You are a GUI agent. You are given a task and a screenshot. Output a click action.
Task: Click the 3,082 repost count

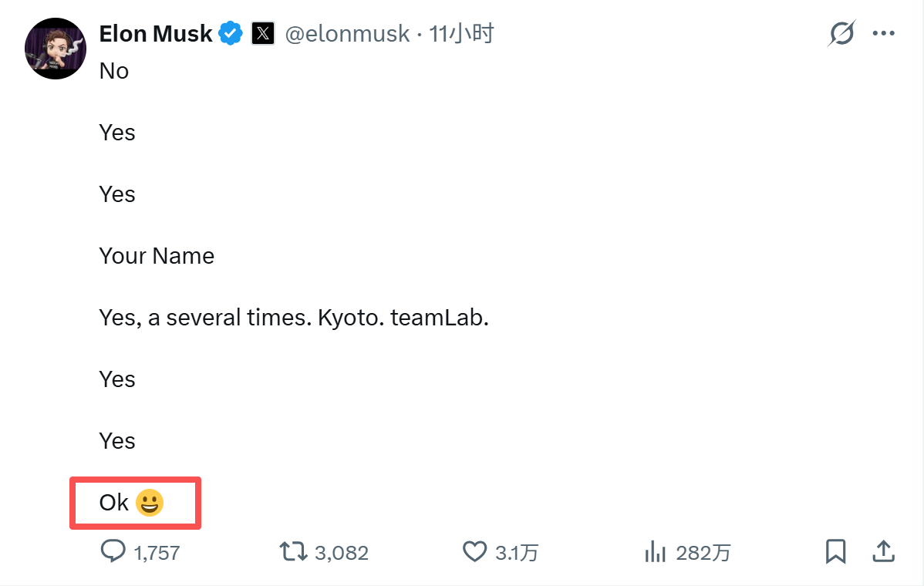[342, 553]
